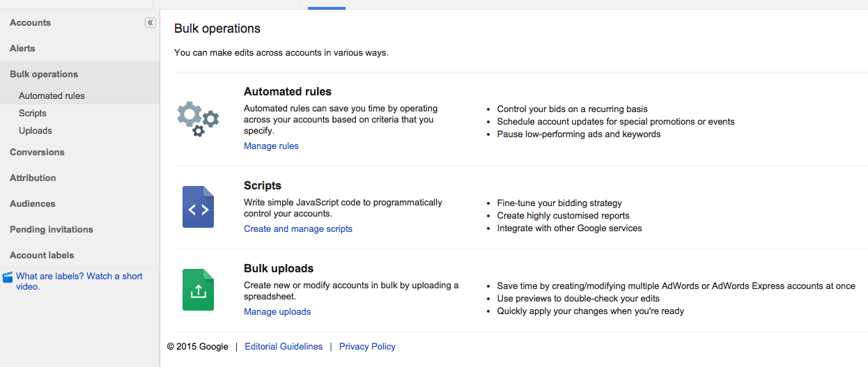Click the blue video clapper icon

pos(8,277)
